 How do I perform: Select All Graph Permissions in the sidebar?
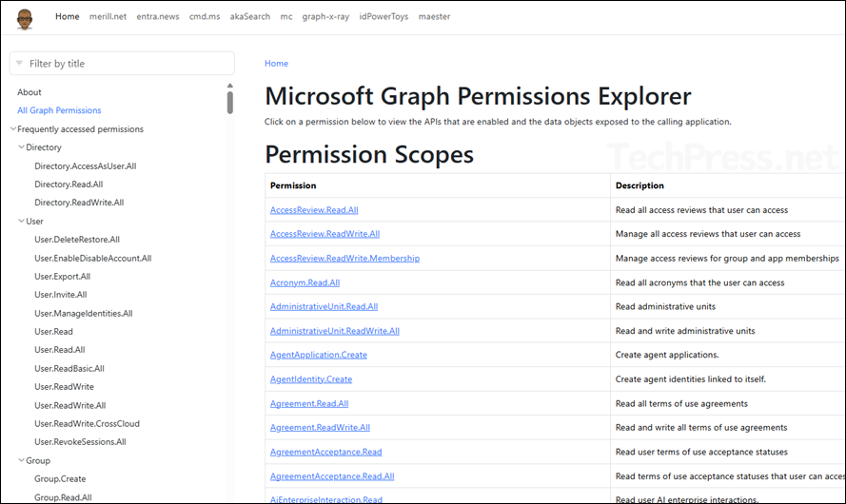coord(59,111)
